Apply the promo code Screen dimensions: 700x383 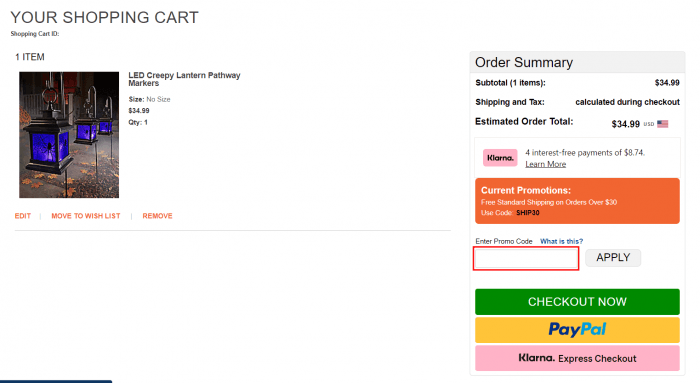tap(613, 258)
